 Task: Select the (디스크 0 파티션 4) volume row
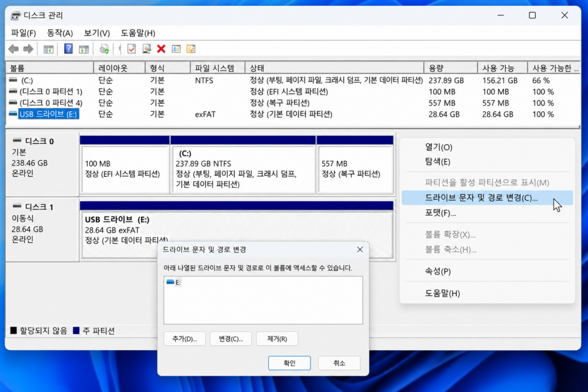pyautogui.click(x=292, y=103)
